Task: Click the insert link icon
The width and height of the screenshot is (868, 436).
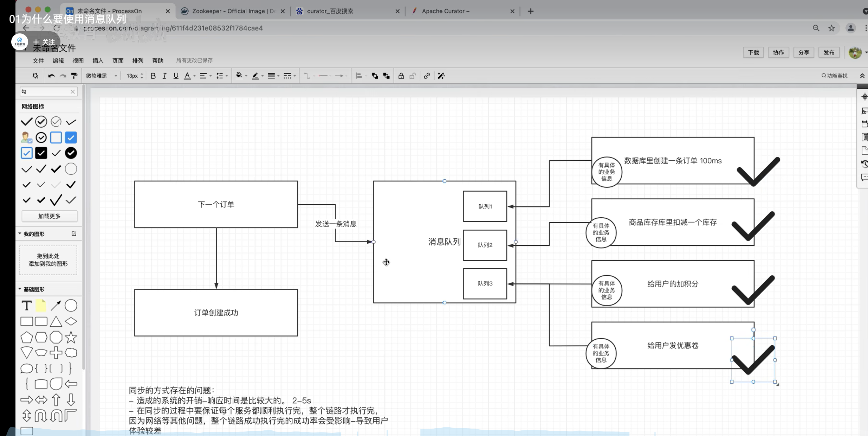Action: (x=427, y=76)
